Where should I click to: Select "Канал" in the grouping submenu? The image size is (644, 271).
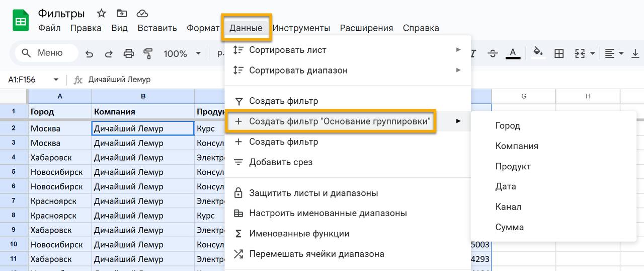click(508, 207)
